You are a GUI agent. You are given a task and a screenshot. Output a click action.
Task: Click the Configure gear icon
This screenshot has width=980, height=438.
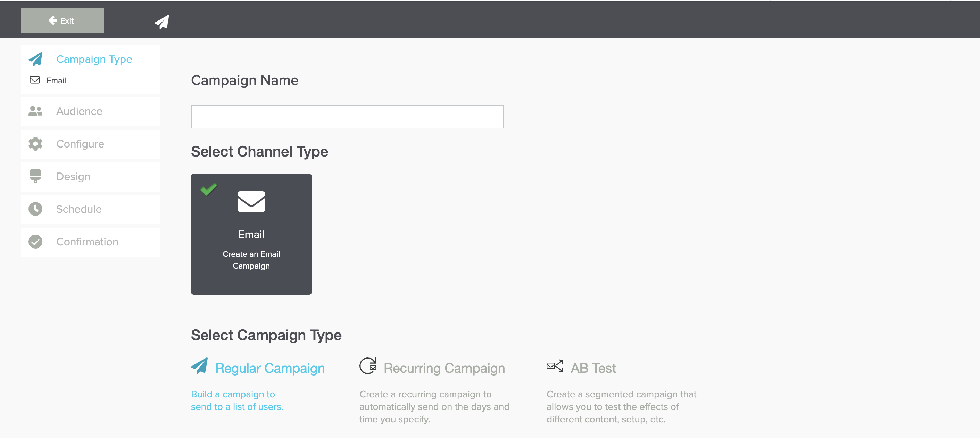[35, 144]
